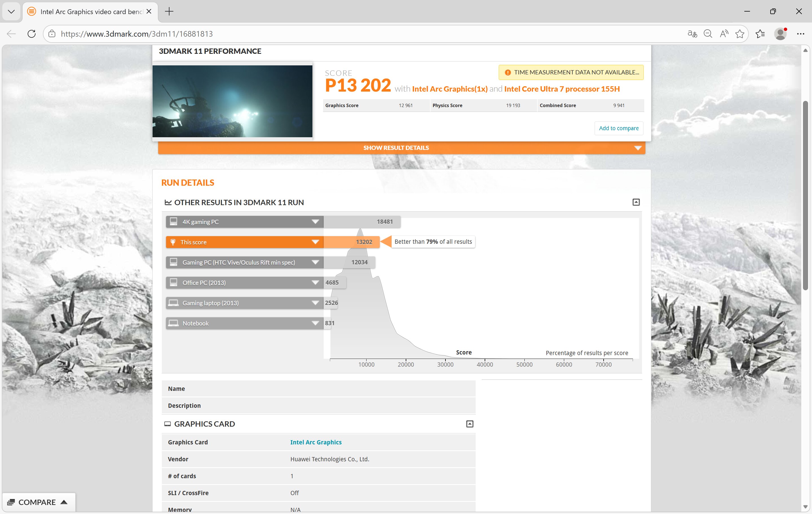Collapse the Graphics Card section toggle
The width and height of the screenshot is (812, 514).
[x=469, y=424]
